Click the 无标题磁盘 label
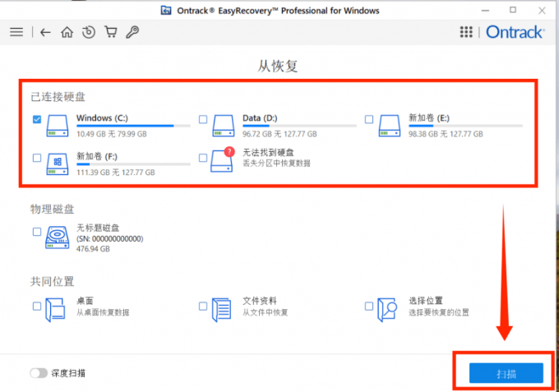 pyautogui.click(x=98, y=228)
